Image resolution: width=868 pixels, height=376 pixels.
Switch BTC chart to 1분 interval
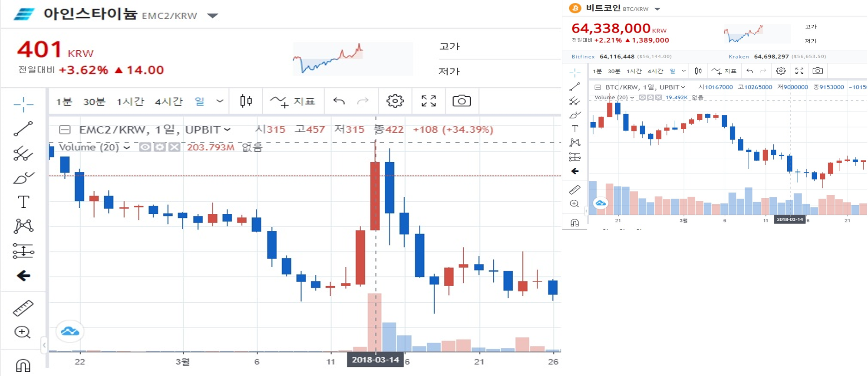click(597, 71)
